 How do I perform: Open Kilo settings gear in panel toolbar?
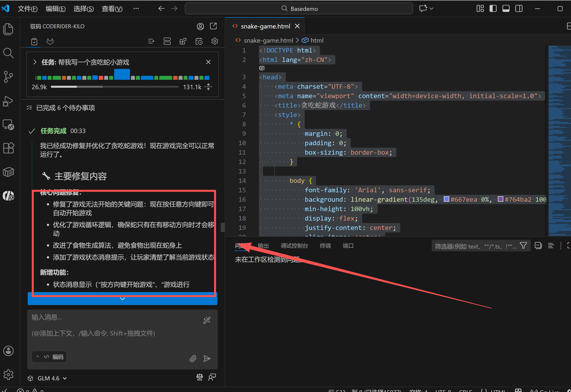pos(215,41)
